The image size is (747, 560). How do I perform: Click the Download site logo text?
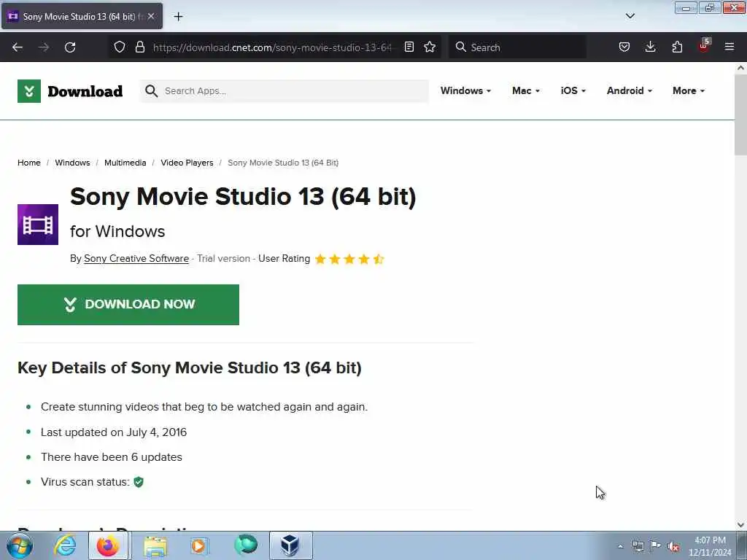click(85, 91)
